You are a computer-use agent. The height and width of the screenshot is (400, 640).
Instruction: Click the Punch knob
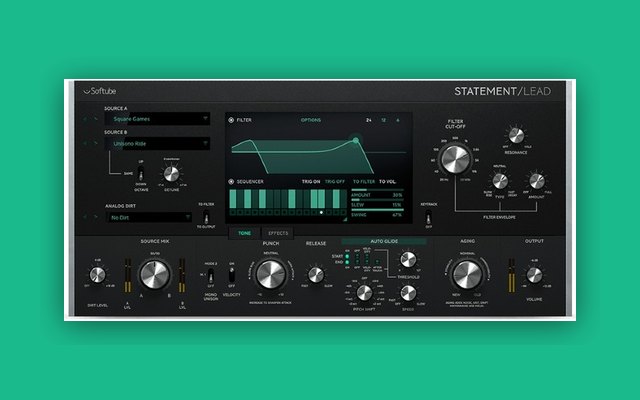(x=271, y=274)
